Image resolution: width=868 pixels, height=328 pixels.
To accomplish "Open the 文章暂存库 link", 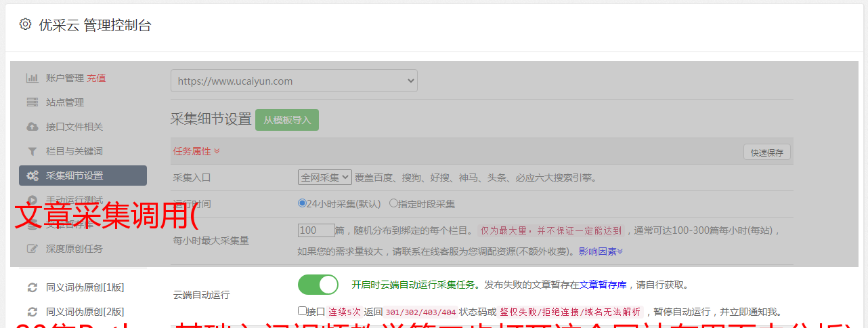I will click(x=603, y=285).
